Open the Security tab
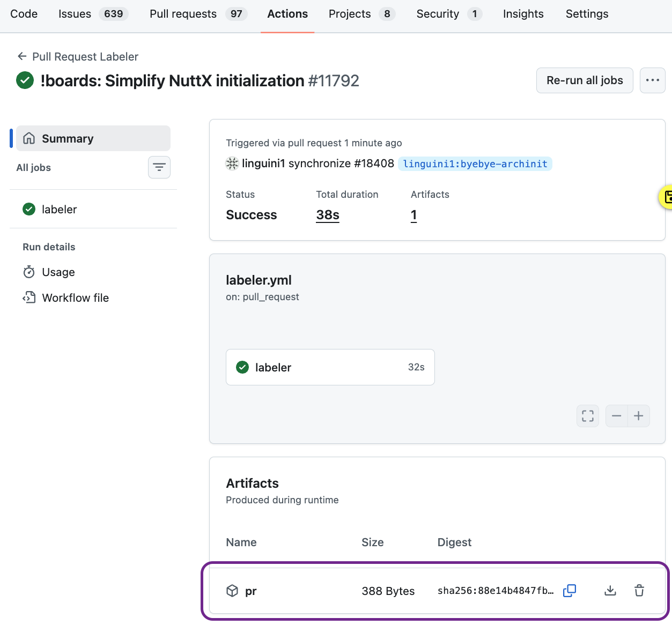672x625 pixels. coord(438,14)
